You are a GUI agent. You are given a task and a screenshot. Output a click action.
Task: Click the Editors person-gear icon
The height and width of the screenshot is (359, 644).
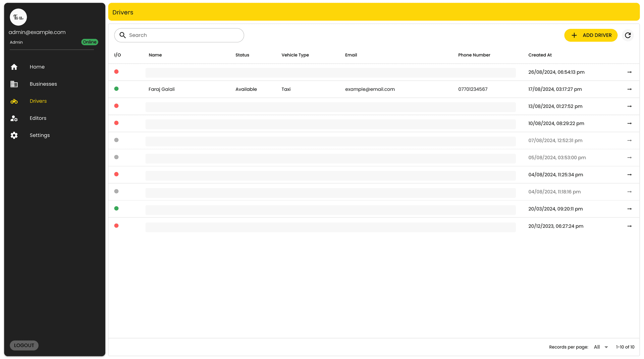tap(14, 118)
